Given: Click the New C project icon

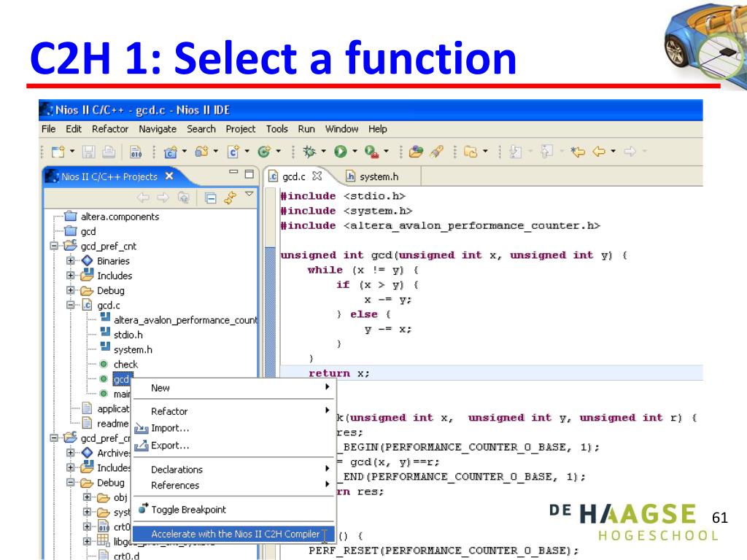Looking at the screenshot, I should pyautogui.click(x=171, y=152).
